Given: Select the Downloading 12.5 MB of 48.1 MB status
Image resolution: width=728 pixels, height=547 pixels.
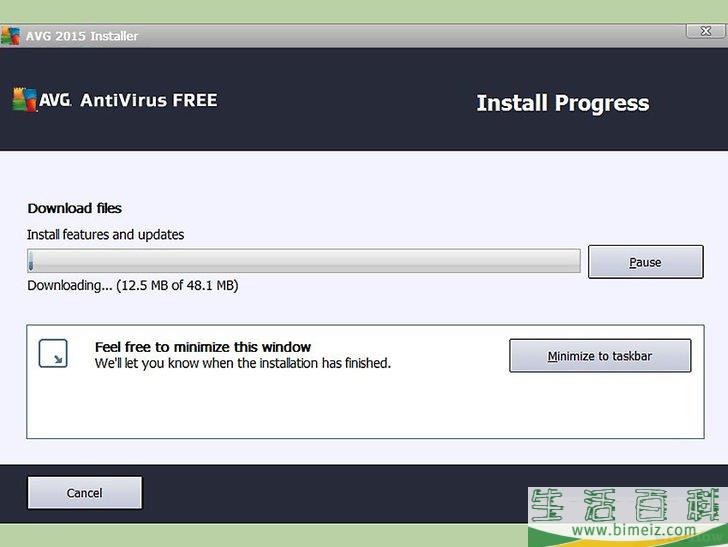Looking at the screenshot, I should coord(133,285).
